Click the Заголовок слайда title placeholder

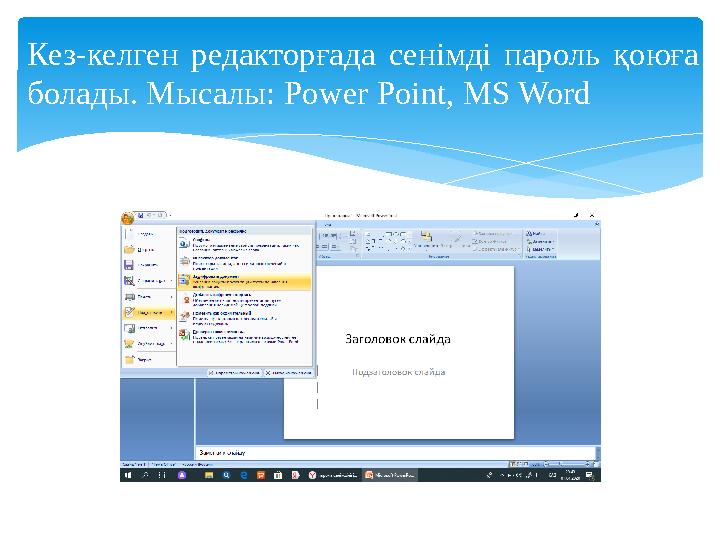[398, 339]
